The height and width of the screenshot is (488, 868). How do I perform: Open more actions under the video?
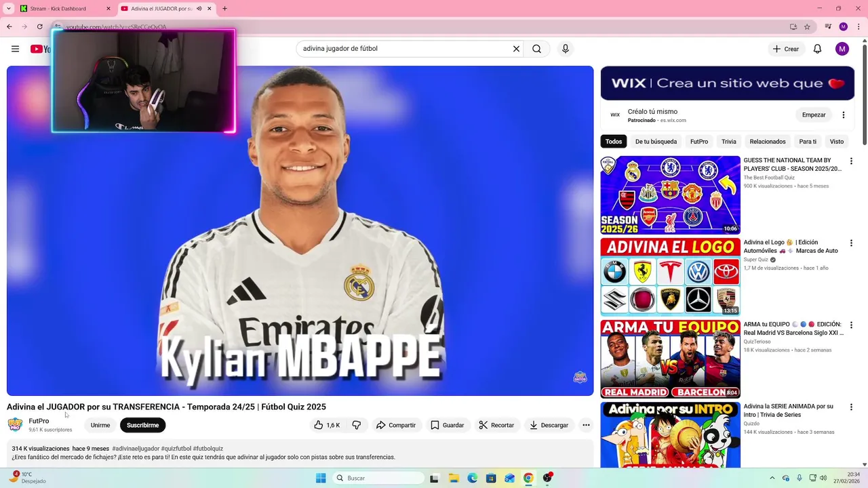586,425
